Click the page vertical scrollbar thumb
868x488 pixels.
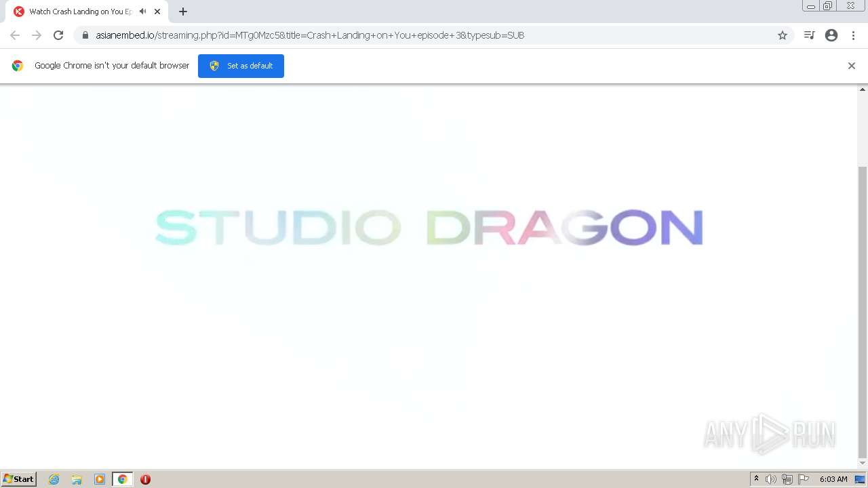pyautogui.click(x=863, y=312)
